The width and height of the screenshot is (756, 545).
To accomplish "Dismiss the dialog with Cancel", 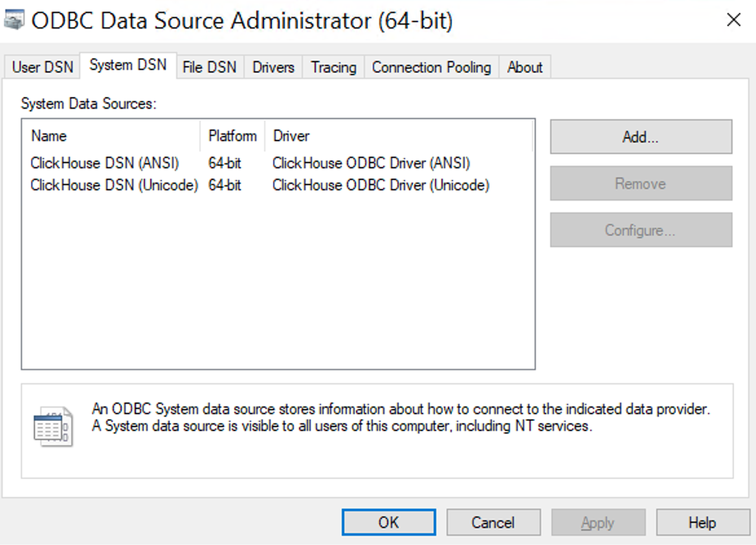I will (493, 522).
